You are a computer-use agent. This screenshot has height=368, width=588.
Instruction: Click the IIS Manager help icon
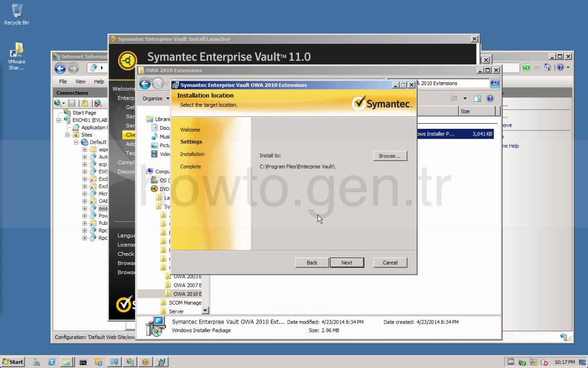pyautogui.click(x=560, y=67)
